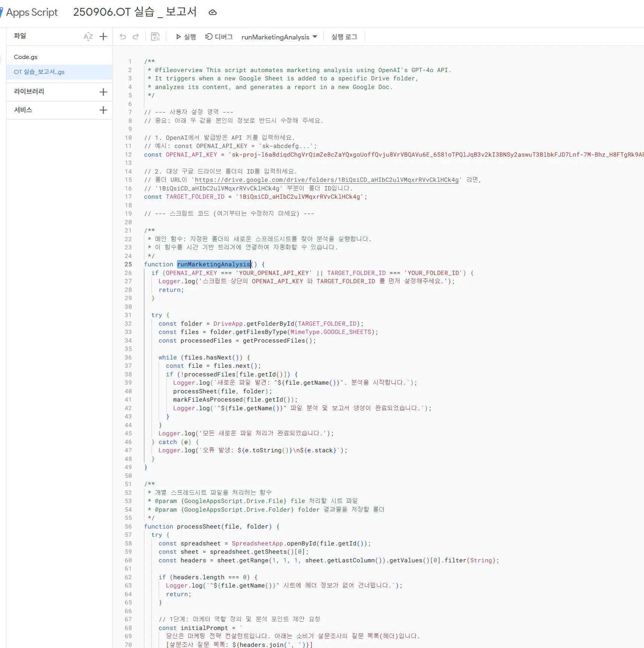Redo the last edit
This screenshot has height=648, width=644.
[x=136, y=36]
